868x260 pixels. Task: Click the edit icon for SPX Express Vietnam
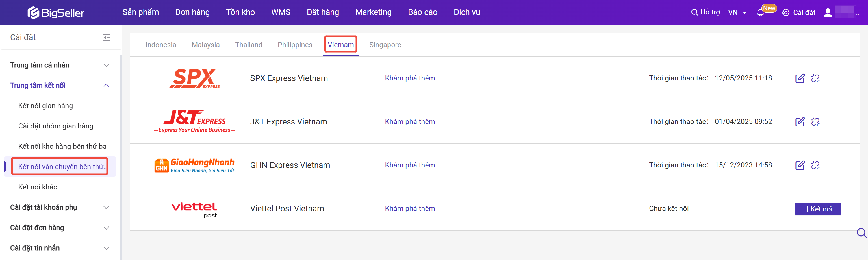800,78
